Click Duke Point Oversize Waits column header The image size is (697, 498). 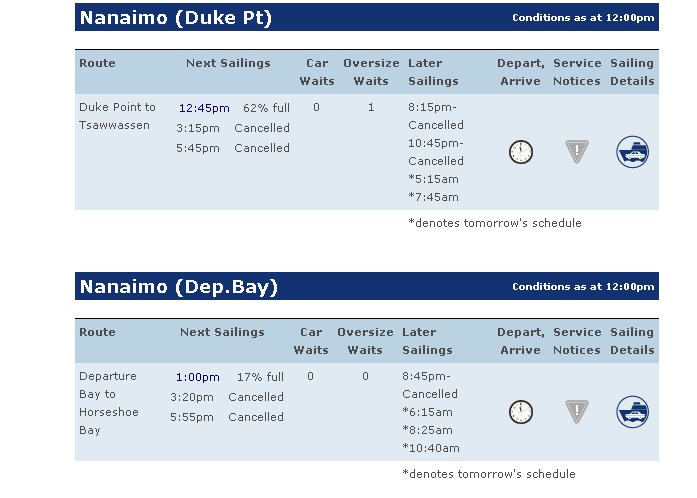(x=371, y=72)
